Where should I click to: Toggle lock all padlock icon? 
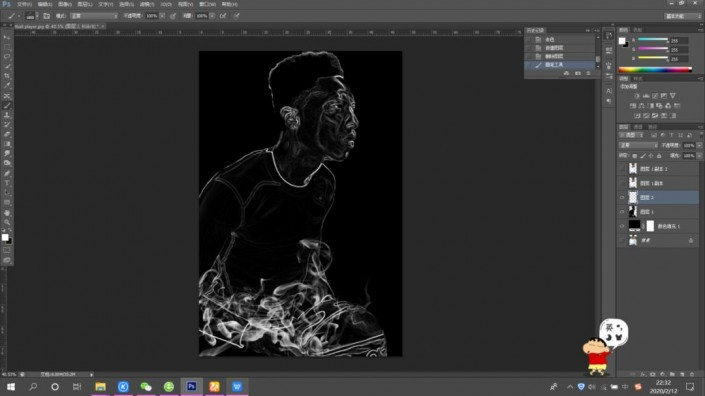pyautogui.click(x=659, y=156)
